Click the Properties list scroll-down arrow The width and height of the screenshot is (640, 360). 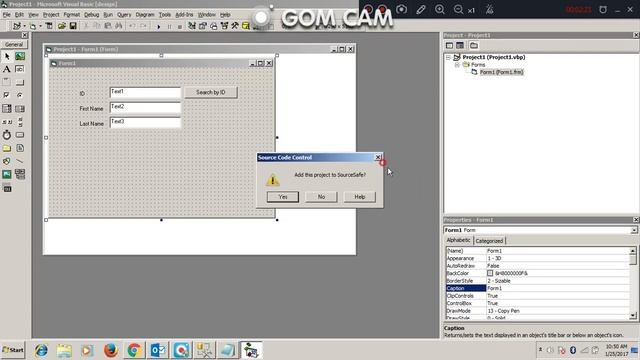tap(633, 316)
